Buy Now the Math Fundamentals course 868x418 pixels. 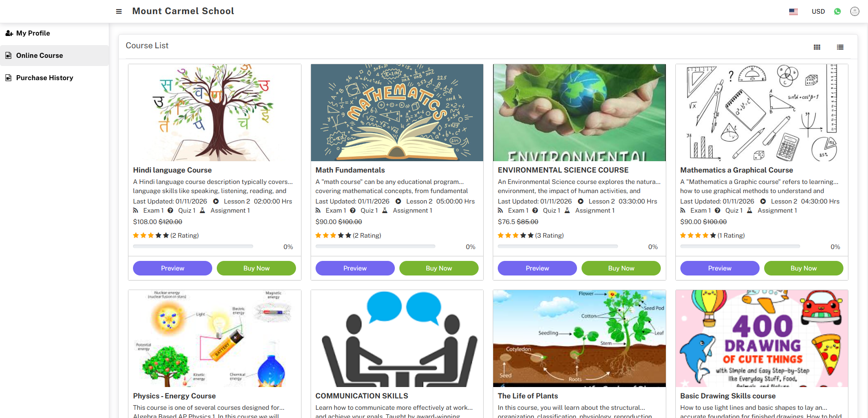click(x=439, y=268)
